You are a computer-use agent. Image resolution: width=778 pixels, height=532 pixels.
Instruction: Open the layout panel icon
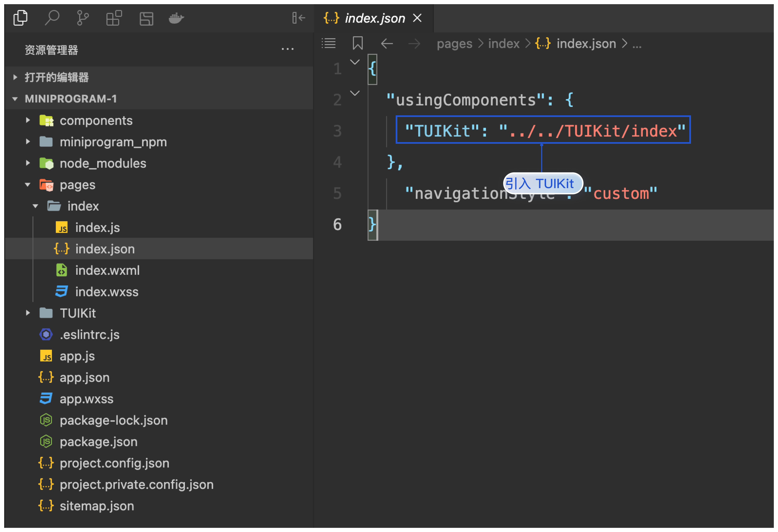tap(146, 18)
